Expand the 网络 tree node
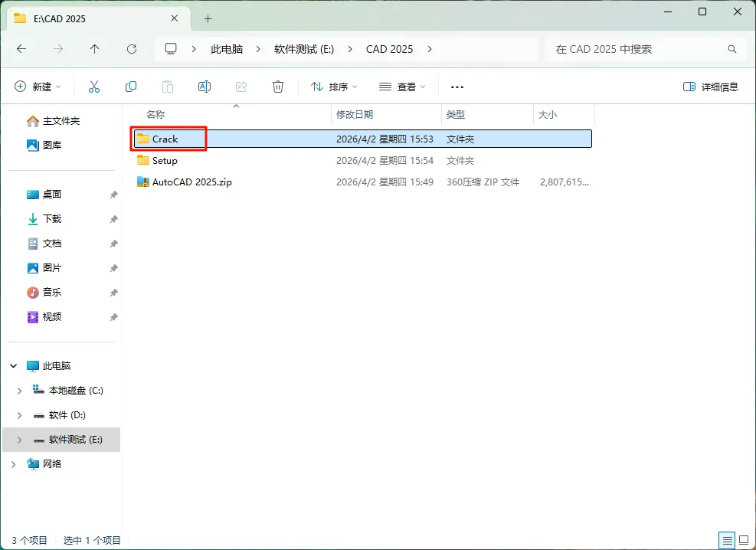Screen dimensions: 756x550 [14, 464]
